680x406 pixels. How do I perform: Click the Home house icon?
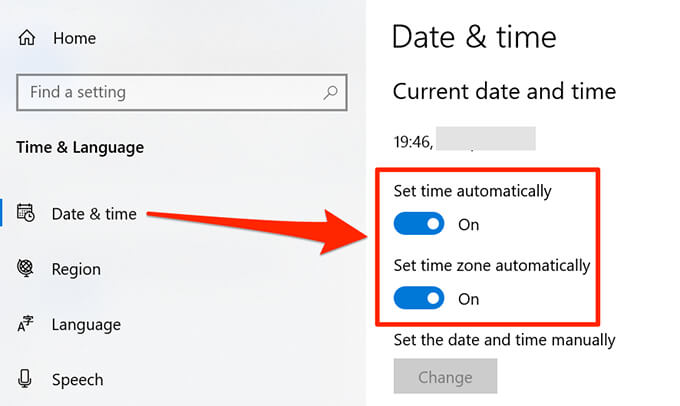[x=27, y=38]
